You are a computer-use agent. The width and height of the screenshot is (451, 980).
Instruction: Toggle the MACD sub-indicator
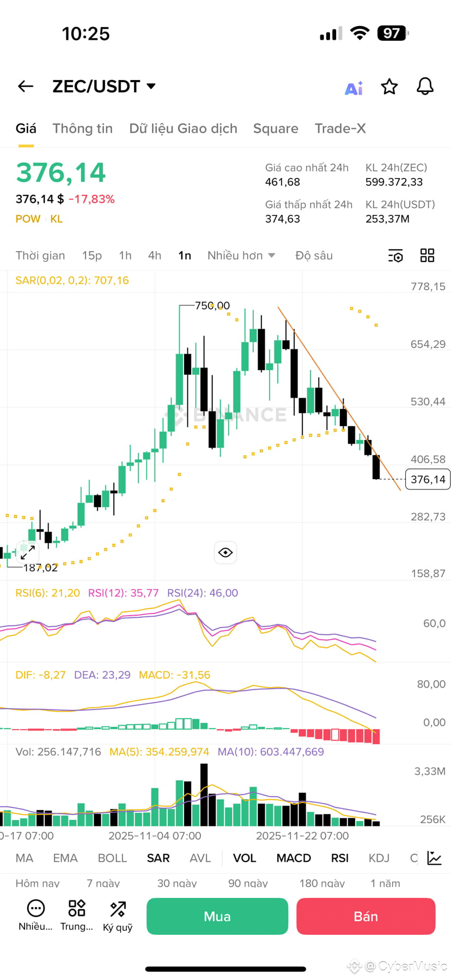294,858
